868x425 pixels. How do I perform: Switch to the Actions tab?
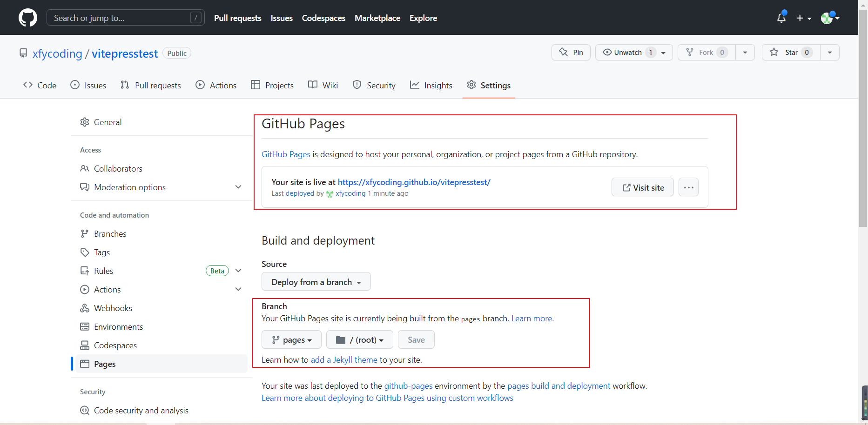pyautogui.click(x=216, y=85)
